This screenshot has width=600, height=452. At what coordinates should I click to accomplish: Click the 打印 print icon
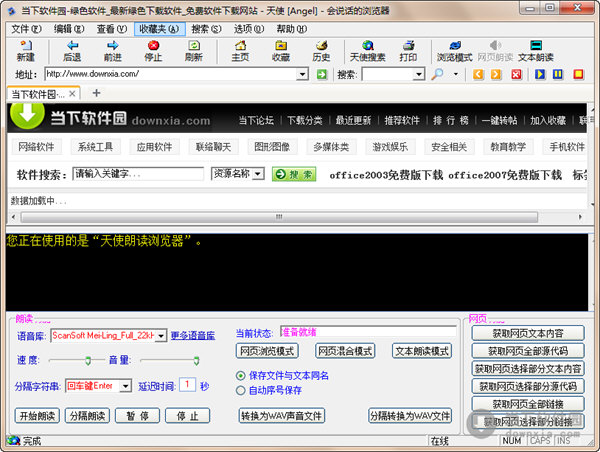coord(408,51)
